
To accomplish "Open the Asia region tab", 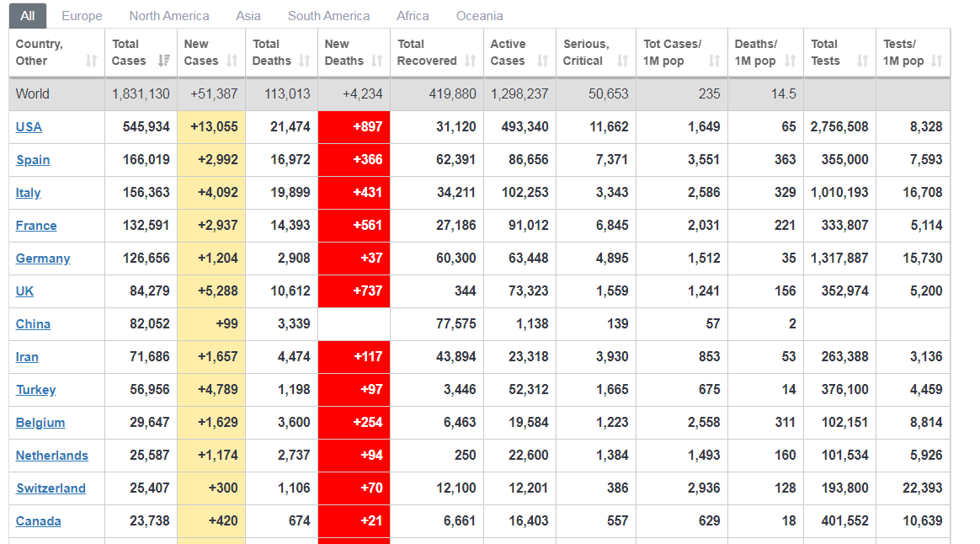I will tap(248, 16).
